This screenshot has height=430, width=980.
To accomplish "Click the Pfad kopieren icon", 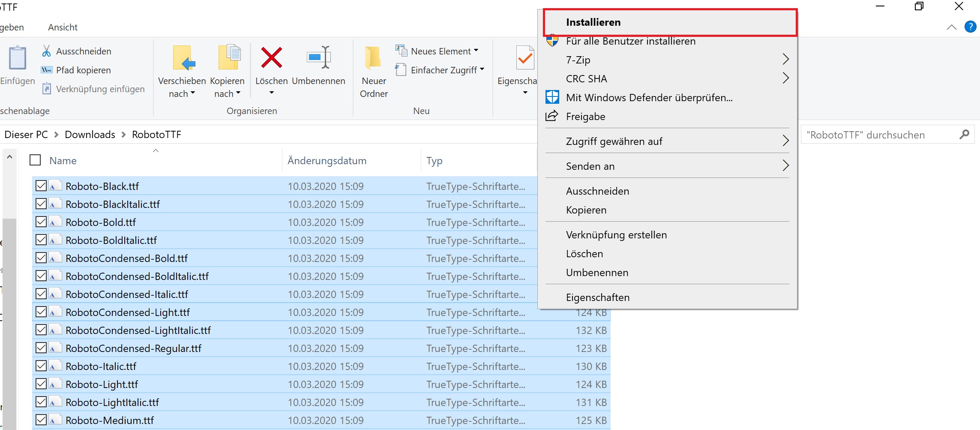I will point(46,70).
